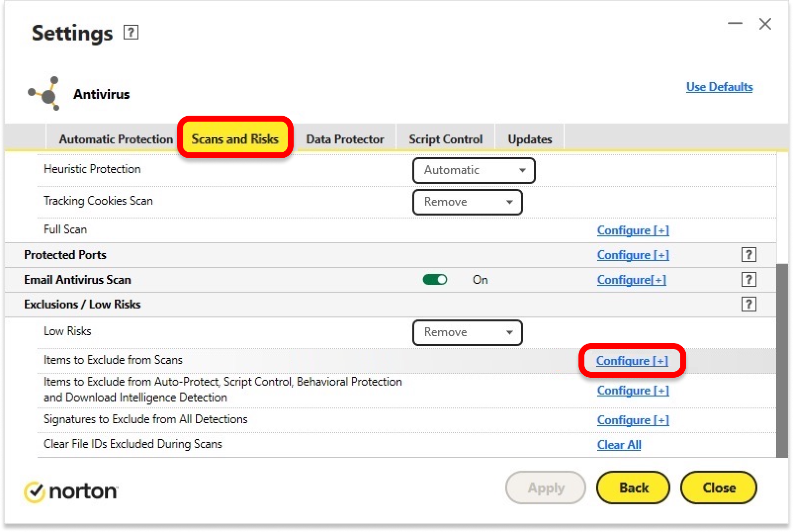Open help for Exclusions / Low Risks
This screenshot has width=793, height=532.
click(749, 304)
